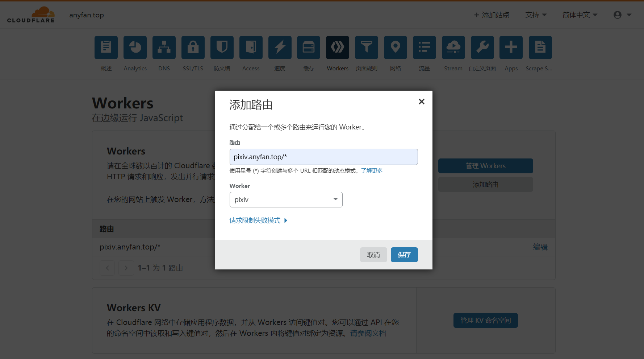The image size is (644, 359).
Task: Open the 简体中文 language dropdown
Action: pos(580,15)
